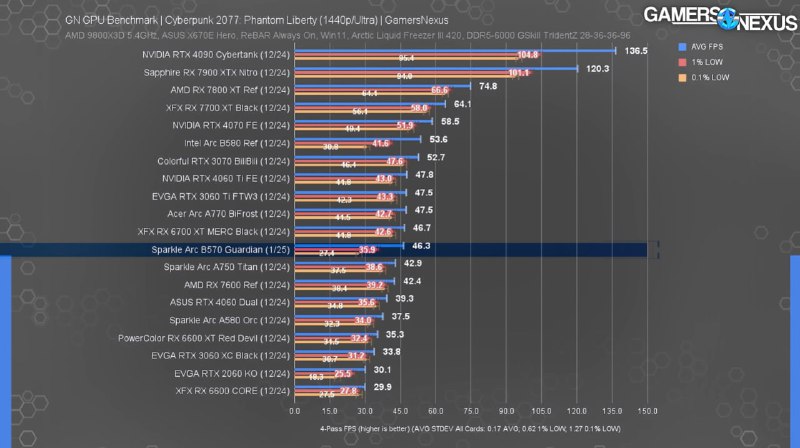This screenshot has height=448, width=800.
Task: Click the 35.3 AVG FPS value for RX 6600 XT
Action: [395, 334]
